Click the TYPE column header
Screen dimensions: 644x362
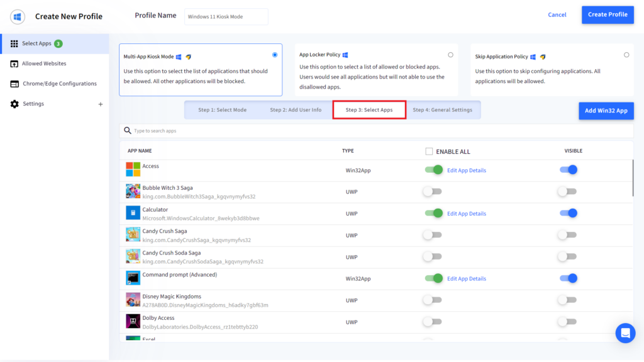tap(348, 151)
